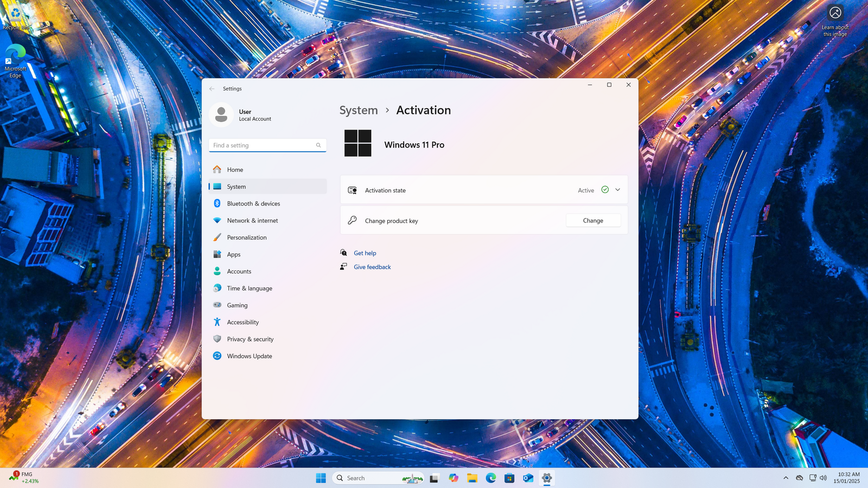The width and height of the screenshot is (868, 488).
Task: Open Gaming settings page
Action: (267, 305)
